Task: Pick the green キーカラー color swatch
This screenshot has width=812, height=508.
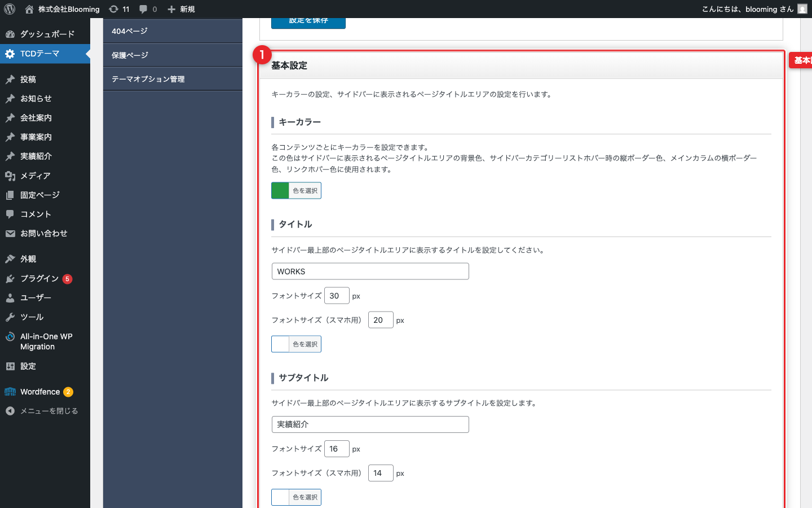Action: pyautogui.click(x=280, y=191)
